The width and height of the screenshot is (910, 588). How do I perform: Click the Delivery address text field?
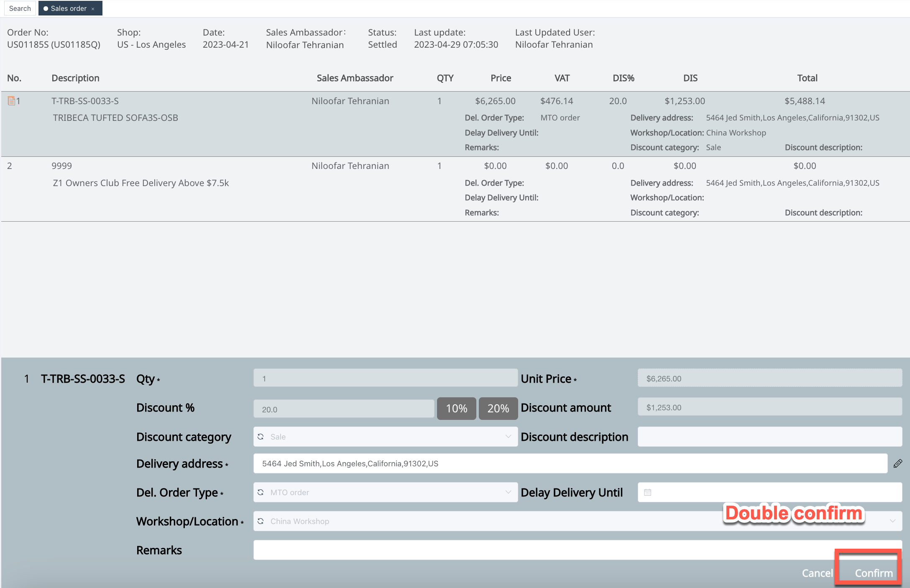click(x=570, y=463)
